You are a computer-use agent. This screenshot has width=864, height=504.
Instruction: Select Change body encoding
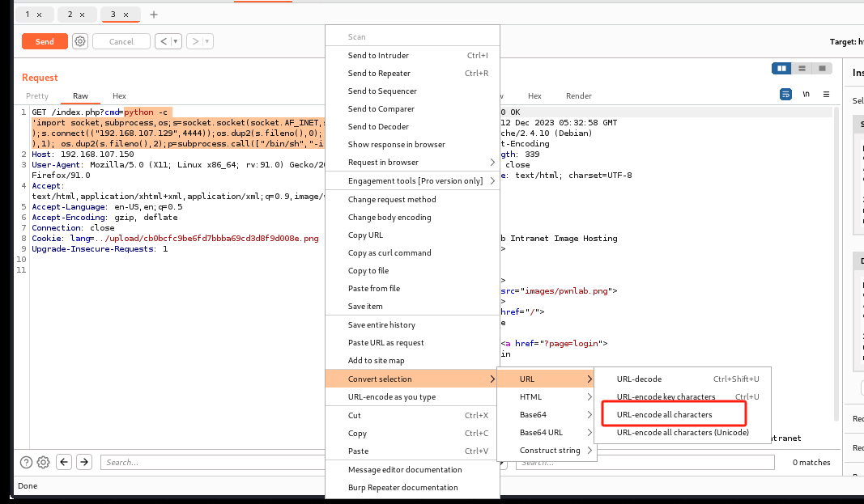click(x=413, y=218)
